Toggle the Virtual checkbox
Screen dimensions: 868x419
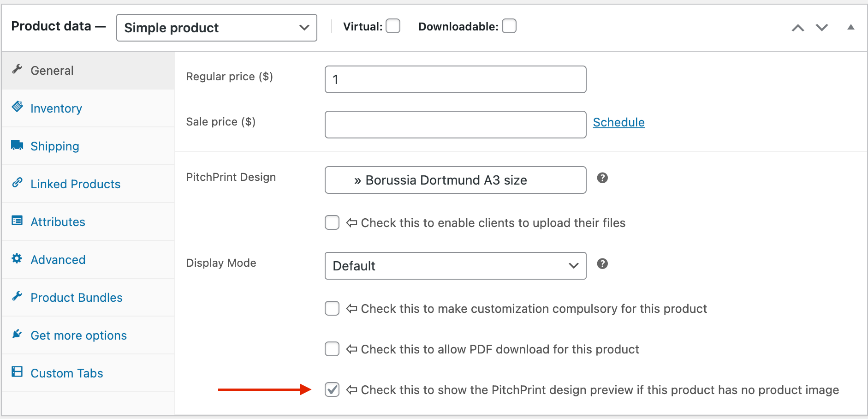click(x=393, y=26)
